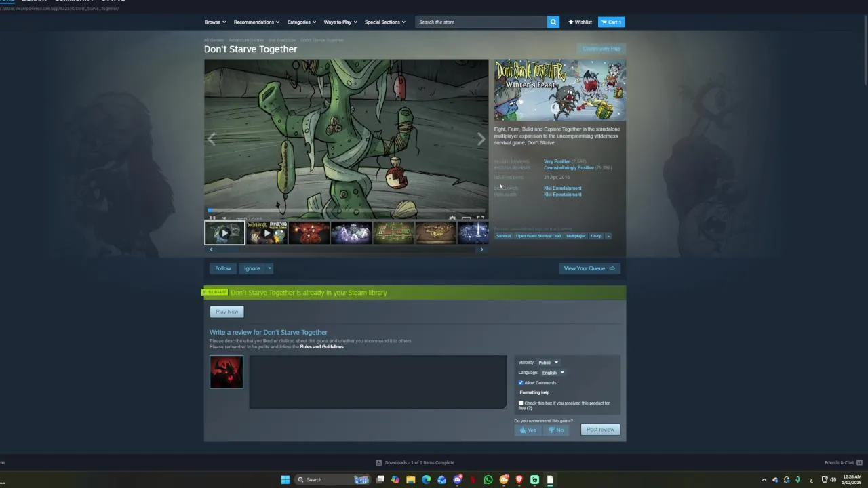The image size is (868, 488).
Task: Open the Klei Entertainment developer link
Action: coord(563,188)
